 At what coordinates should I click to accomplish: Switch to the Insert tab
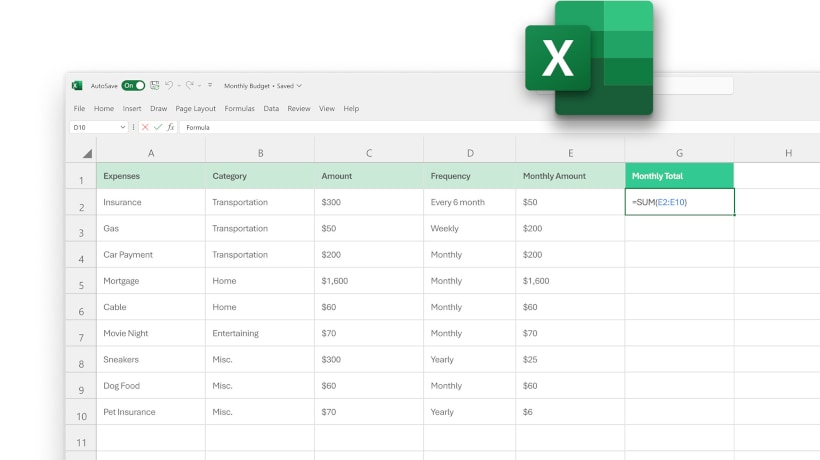(132, 109)
